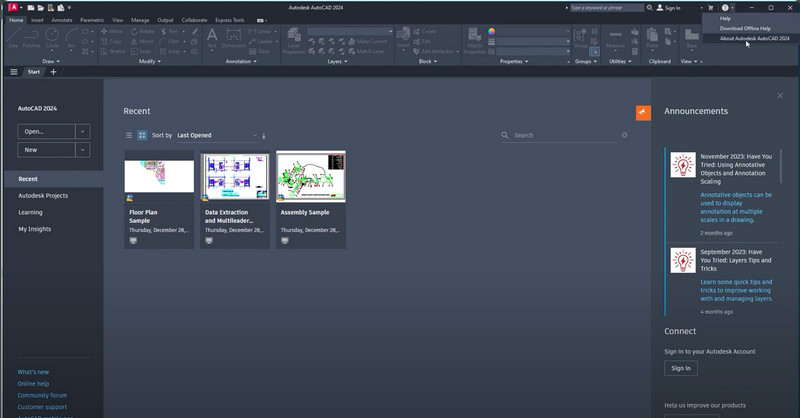Open the Recent search settings gear

tap(624, 135)
